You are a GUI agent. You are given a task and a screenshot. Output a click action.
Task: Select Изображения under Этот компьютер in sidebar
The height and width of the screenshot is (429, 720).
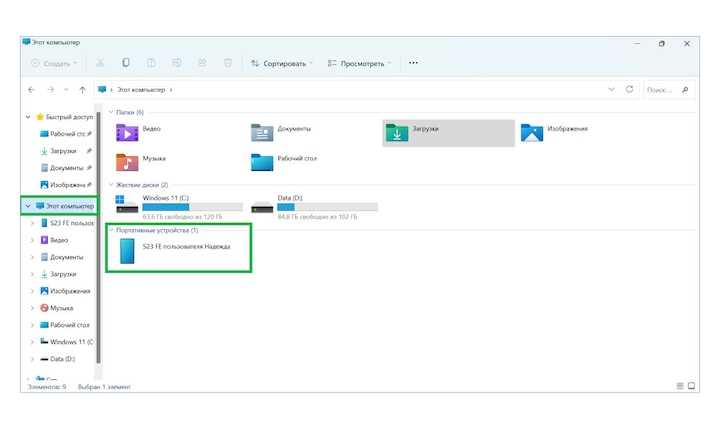pyautogui.click(x=65, y=291)
